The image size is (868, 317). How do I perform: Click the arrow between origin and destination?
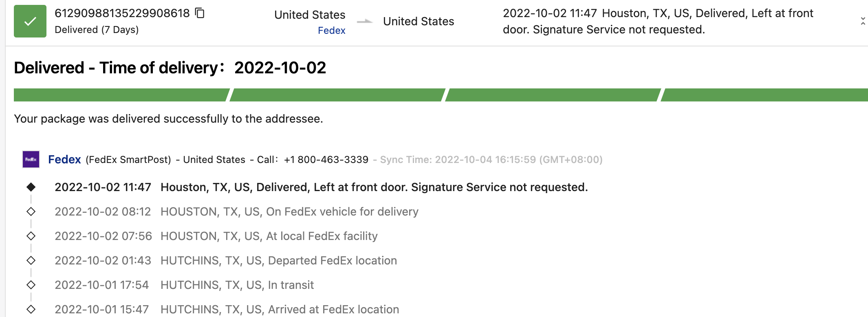(x=364, y=22)
